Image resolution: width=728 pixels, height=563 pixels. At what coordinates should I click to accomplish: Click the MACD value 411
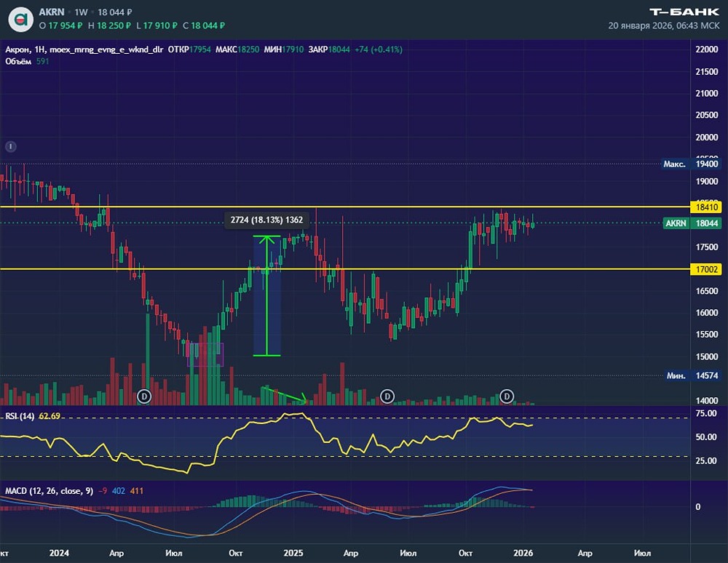(137, 491)
